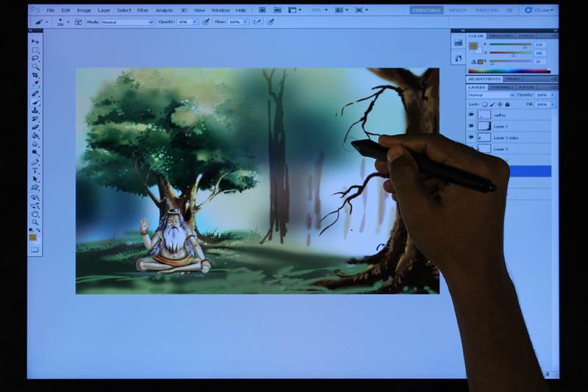Hide the sadhu layer
The image size is (588, 392).
[470, 115]
